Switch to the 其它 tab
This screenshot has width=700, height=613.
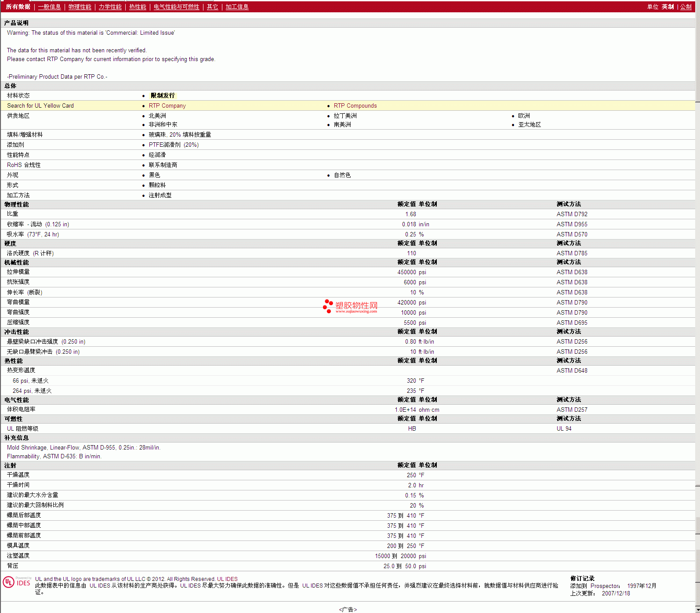(212, 7)
